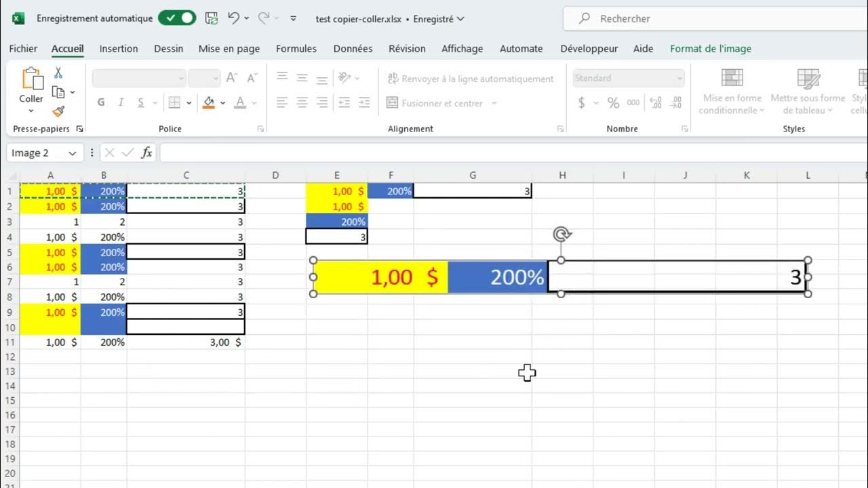This screenshot has width=868, height=488.
Task: Toggle Underline S formatting
Action: [141, 103]
